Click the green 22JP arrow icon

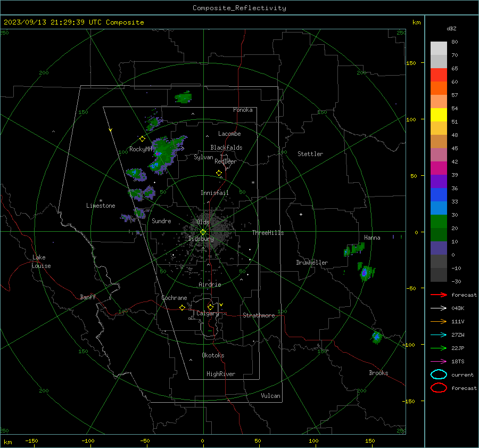439,348
